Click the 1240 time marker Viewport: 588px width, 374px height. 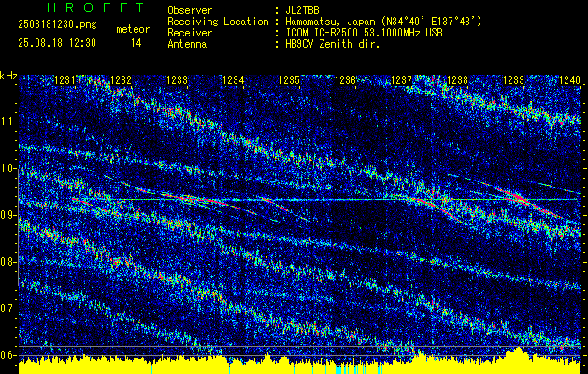point(569,79)
